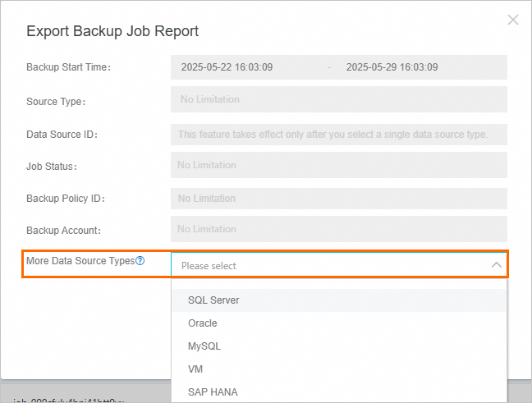Click the Backup Policy ID field
This screenshot has width=532, height=403.
point(338,198)
